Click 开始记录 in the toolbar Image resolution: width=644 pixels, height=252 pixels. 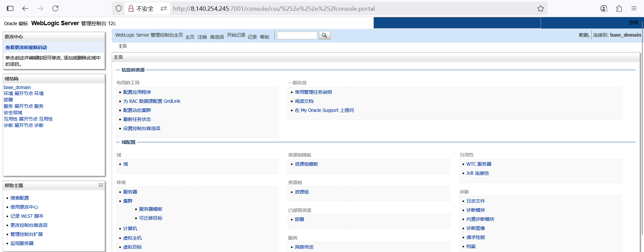point(236,35)
